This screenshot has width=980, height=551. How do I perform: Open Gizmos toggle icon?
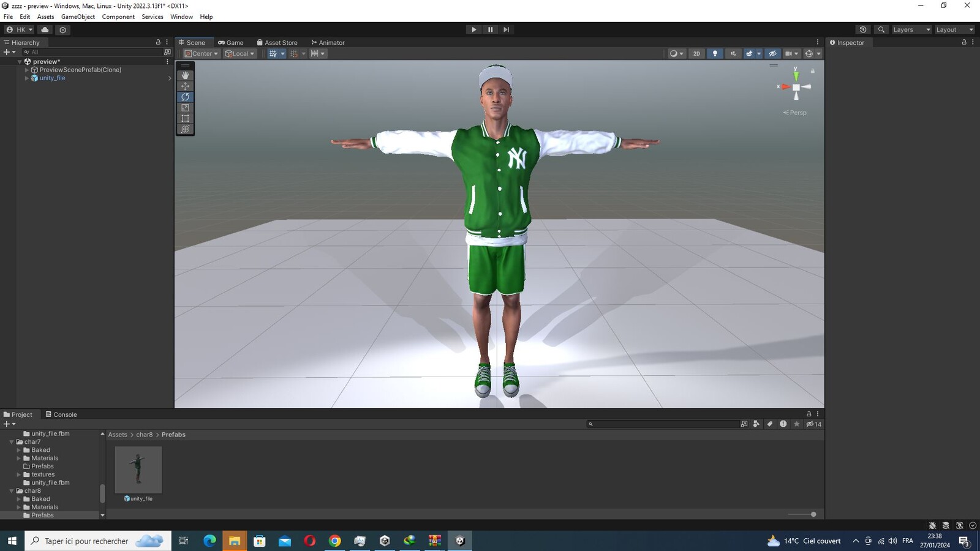click(809, 53)
